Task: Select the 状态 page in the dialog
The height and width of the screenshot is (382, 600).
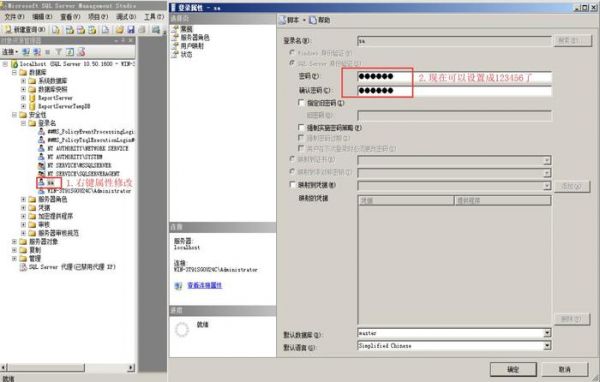Action: coord(186,54)
